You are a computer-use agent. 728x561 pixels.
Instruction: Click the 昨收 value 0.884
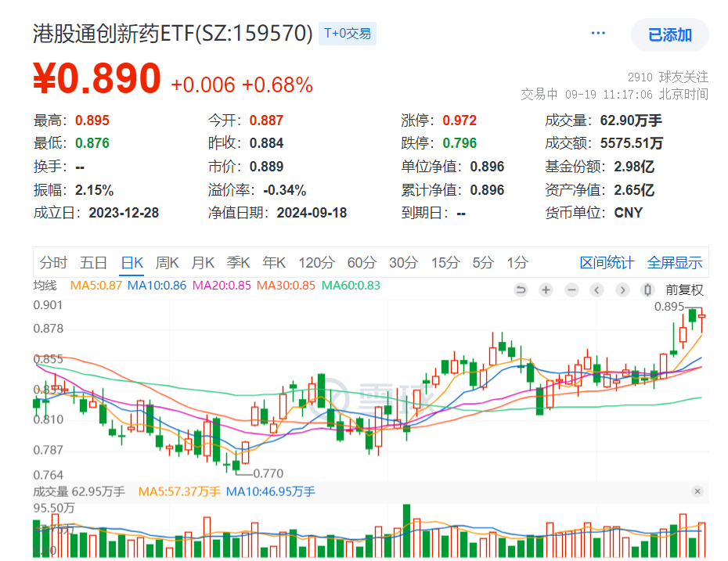pos(266,143)
